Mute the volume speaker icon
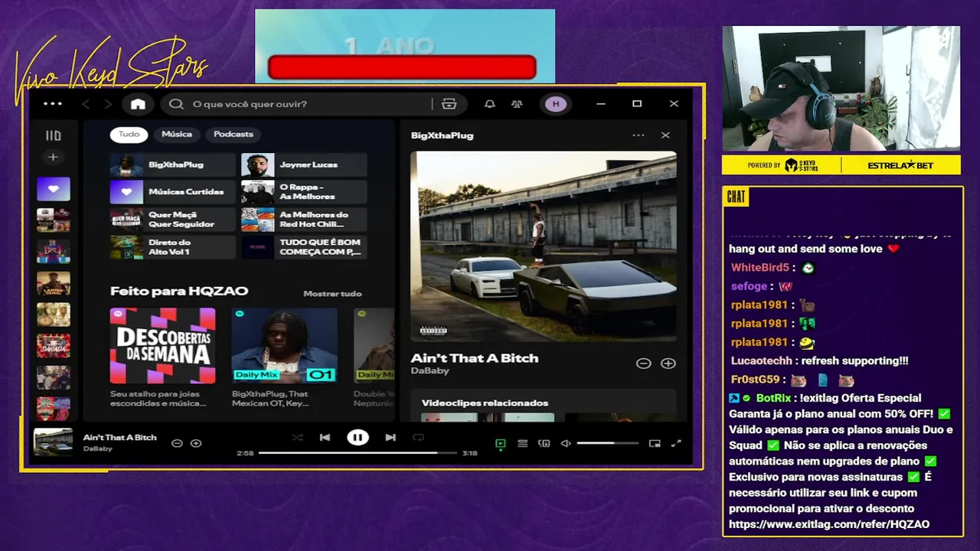The width and height of the screenshot is (980, 551). [566, 443]
